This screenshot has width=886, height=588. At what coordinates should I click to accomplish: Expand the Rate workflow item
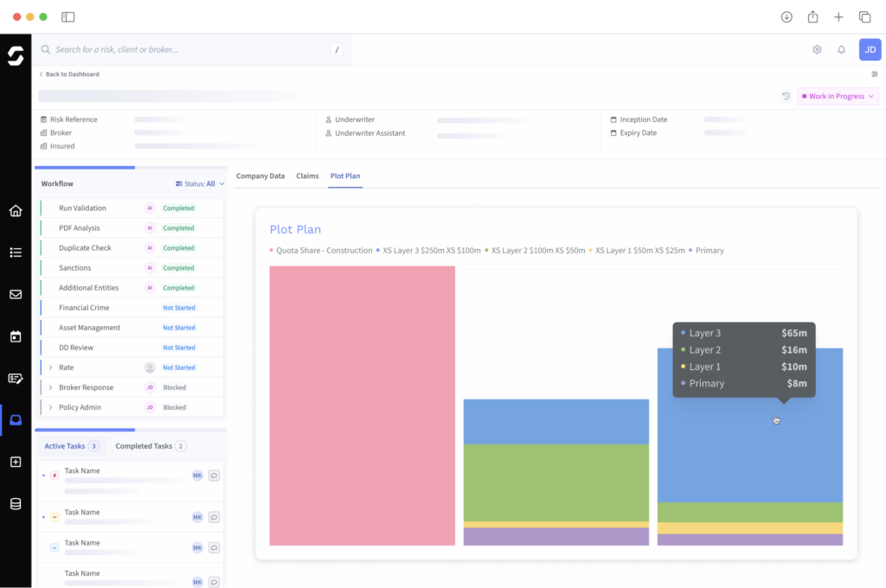(x=50, y=367)
